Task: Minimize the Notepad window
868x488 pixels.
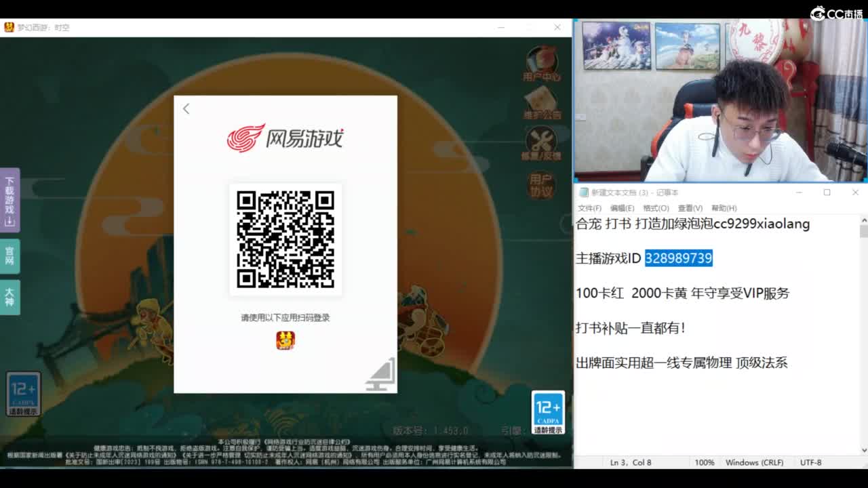Action: tap(799, 192)
